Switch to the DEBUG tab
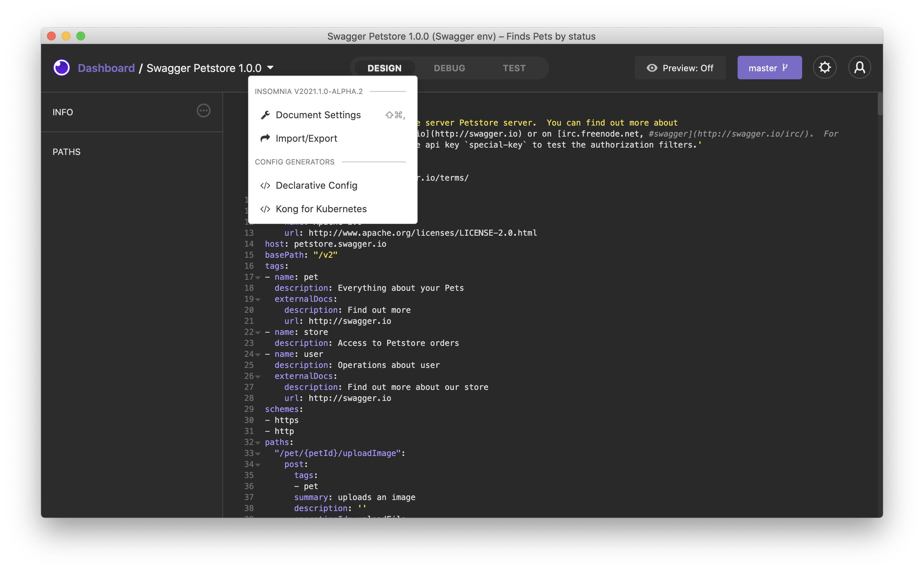Screen dimensions: 924x572 coord(449,68)
